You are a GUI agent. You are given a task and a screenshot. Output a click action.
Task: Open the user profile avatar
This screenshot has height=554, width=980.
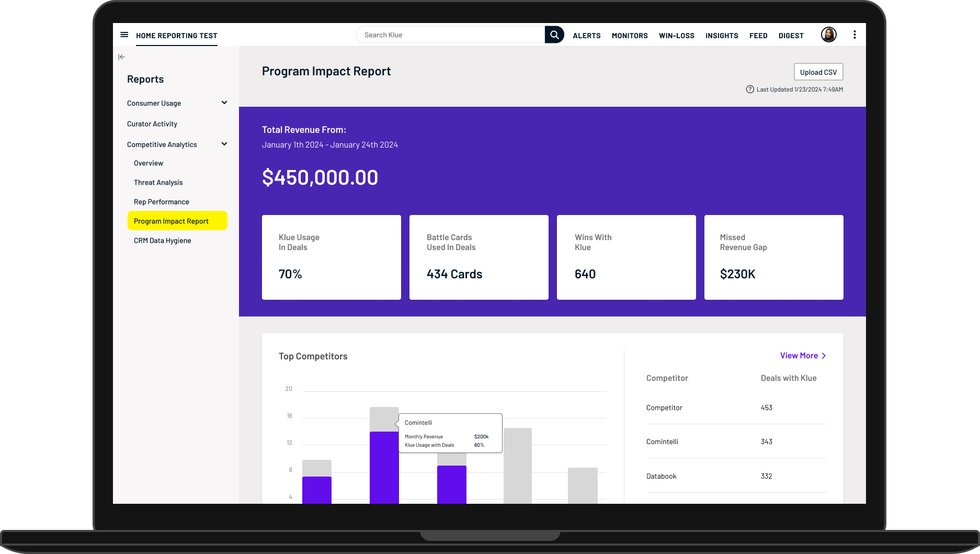(x=828, y=35)
